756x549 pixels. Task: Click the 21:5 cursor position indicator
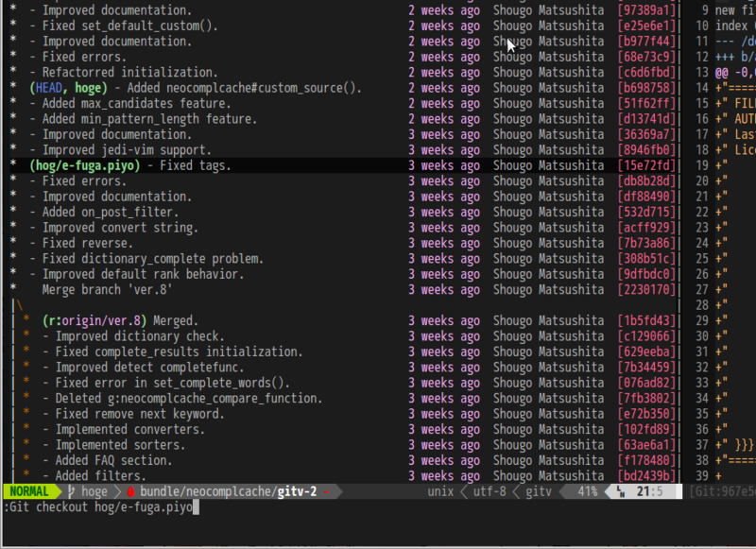click(649, 491)
